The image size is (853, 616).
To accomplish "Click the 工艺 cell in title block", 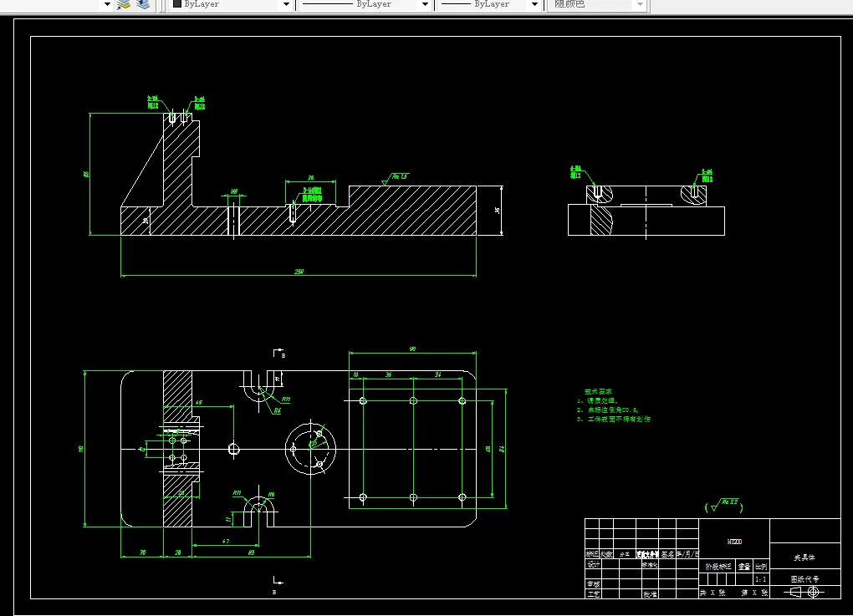I will (x=593, y=593).
